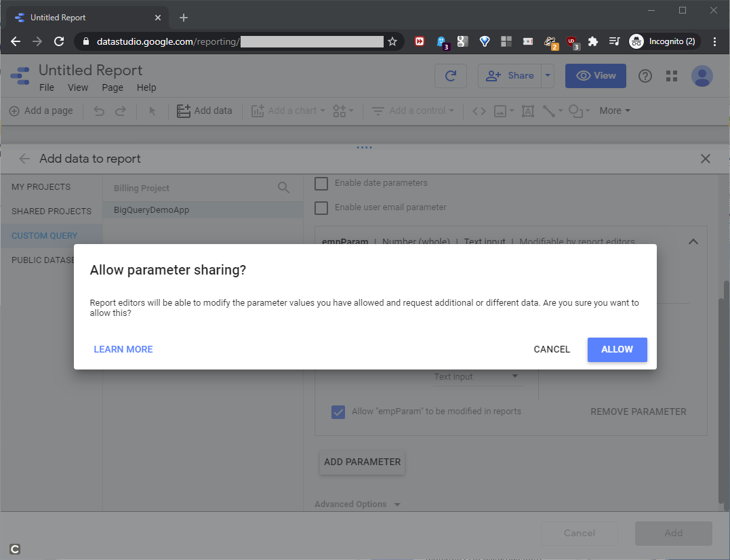Click the user account avatar
Image resolution: width=730 pixels, height=560 pixels.
coord(702,76)
